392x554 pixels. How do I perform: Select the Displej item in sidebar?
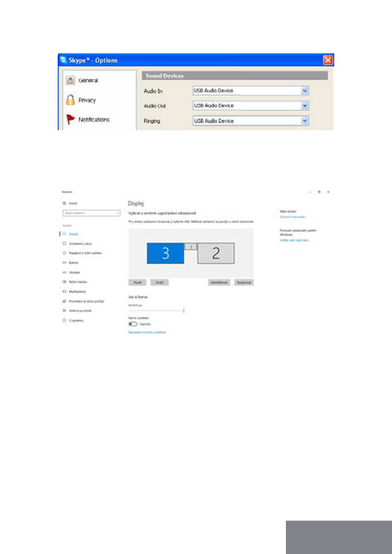point(73,234)
